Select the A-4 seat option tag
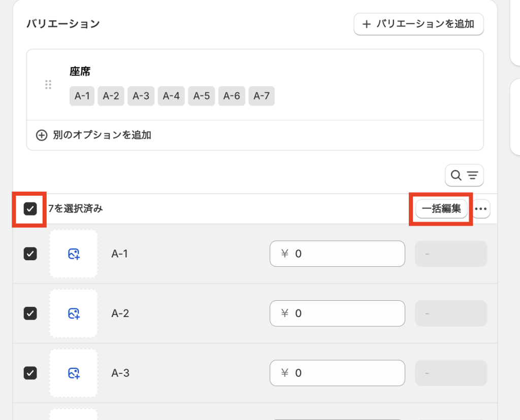This screenshot has height=420, width=520. pyautogui.click(x=171, y=96)
